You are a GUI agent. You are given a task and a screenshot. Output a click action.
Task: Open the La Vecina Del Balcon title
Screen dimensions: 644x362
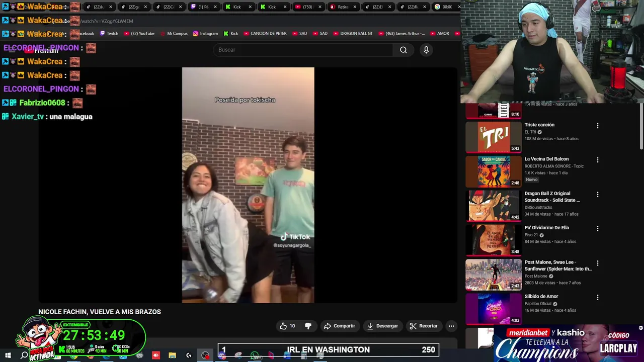546,159
